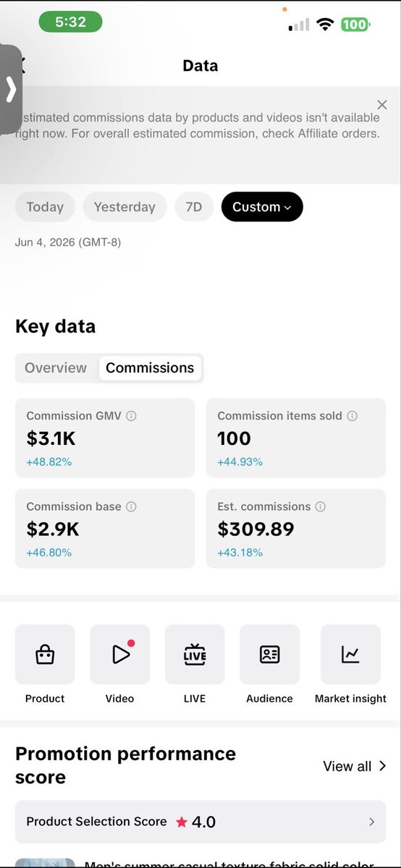Switch to the Commissions tab

click(x=150, y=367)
